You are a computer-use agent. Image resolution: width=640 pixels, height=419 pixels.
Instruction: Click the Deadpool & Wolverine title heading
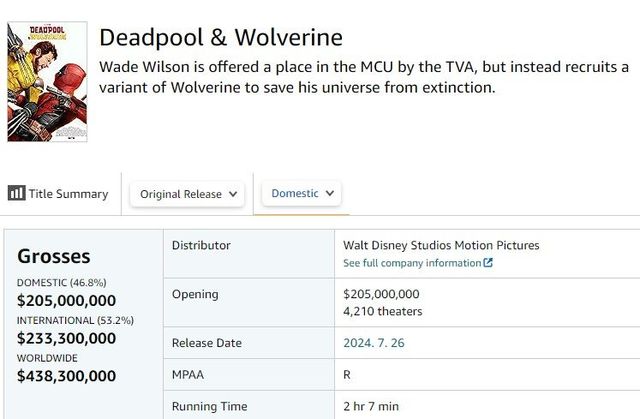(x=221, y=38)
